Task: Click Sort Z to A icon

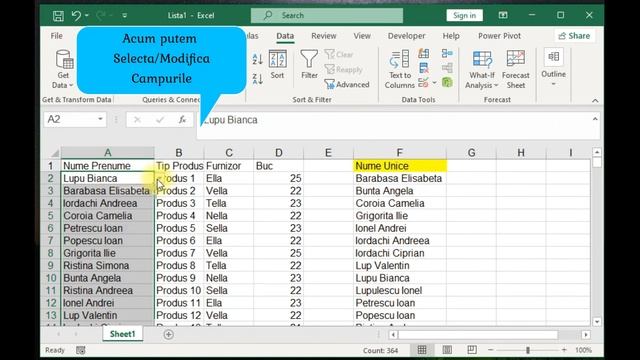Action: (258, 78)
